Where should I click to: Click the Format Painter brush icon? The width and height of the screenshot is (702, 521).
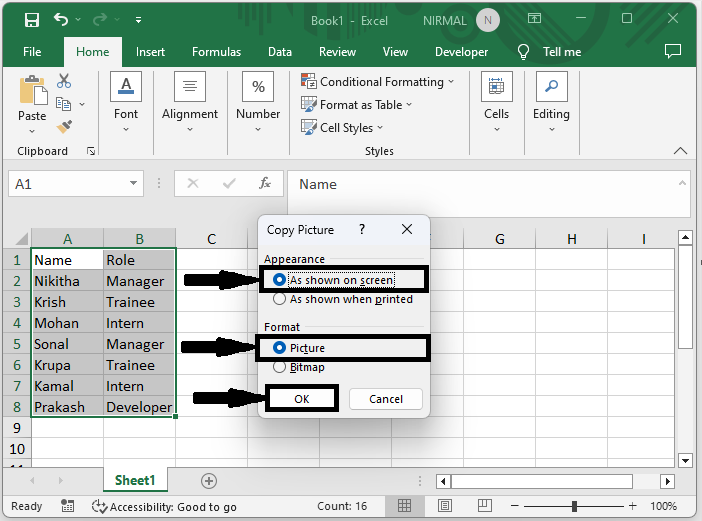[x=64, y=127]
